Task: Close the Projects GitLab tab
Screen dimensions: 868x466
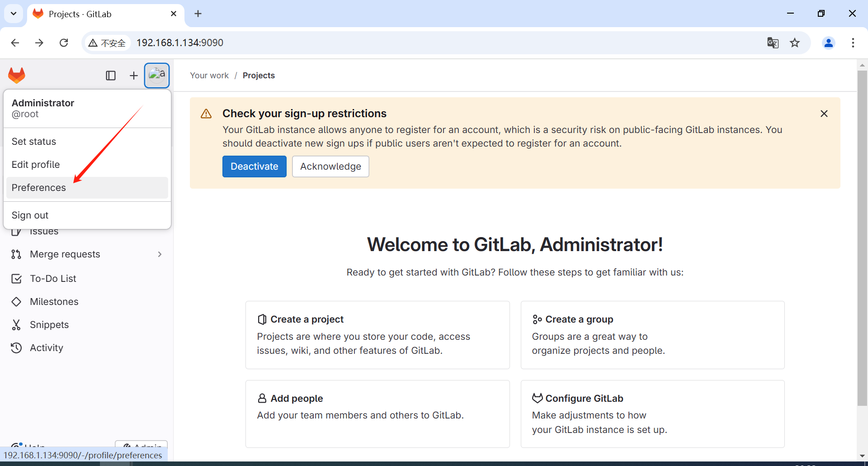Action: pos(174,14)
